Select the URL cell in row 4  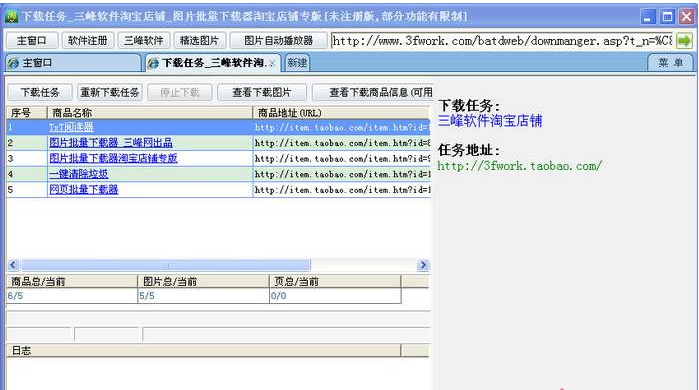point(341,174)
